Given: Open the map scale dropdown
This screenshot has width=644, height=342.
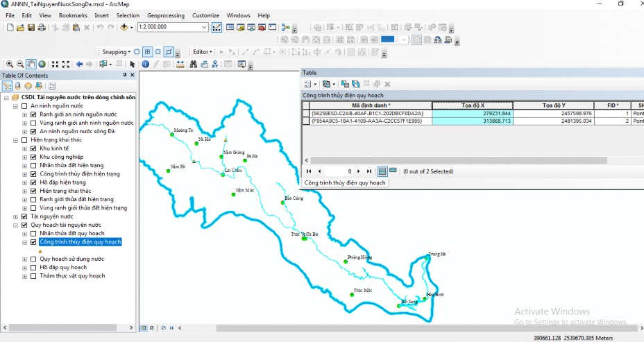Looking at the screenshot, I should click(204, 27).
